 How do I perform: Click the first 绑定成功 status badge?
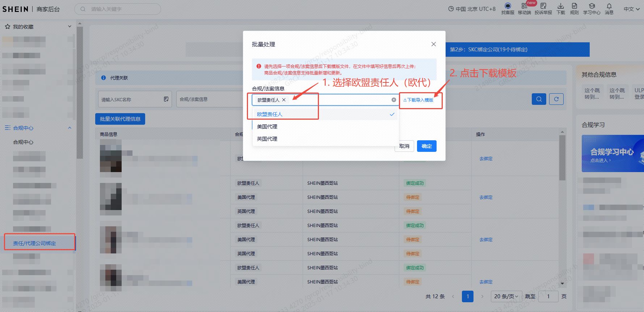tap(414, 183)
